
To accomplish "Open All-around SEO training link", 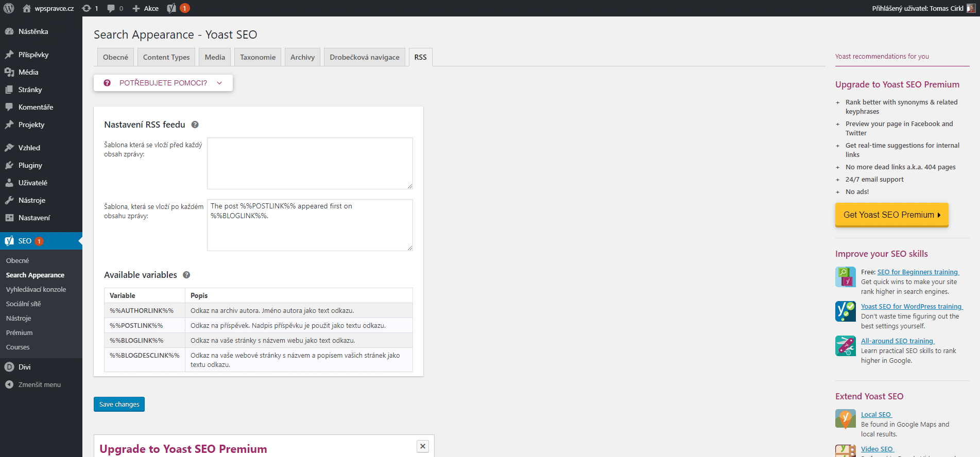I will tap(897, 341).
